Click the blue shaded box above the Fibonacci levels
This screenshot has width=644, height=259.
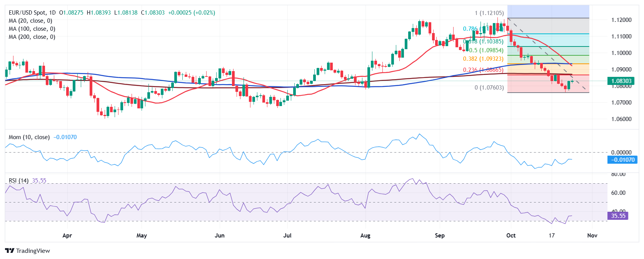pos(548,12)
